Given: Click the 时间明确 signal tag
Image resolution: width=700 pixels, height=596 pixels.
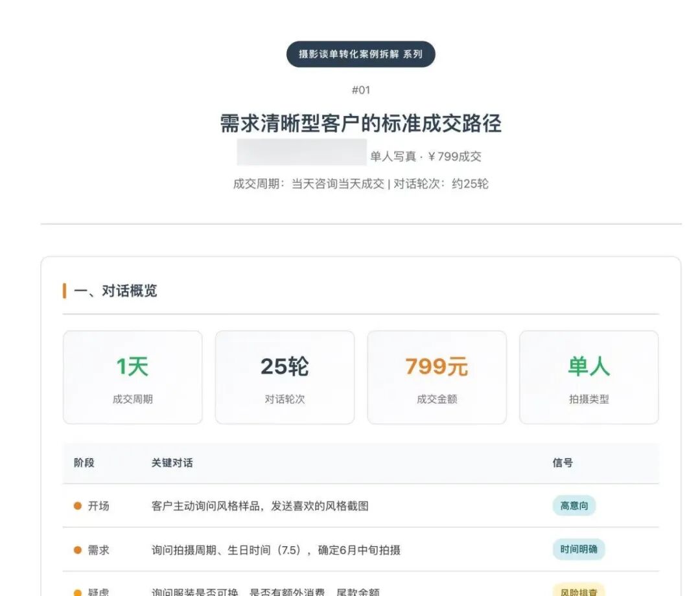Looking at the screenshot, I should point(579,549).
